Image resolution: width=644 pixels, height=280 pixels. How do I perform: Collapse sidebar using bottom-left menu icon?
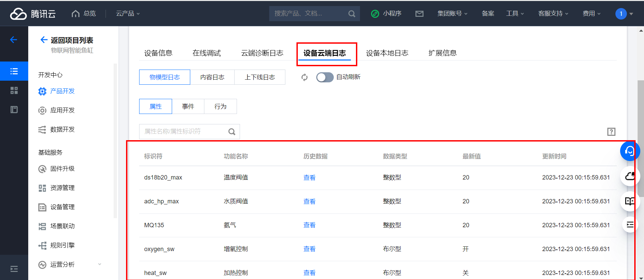(14, 269)
